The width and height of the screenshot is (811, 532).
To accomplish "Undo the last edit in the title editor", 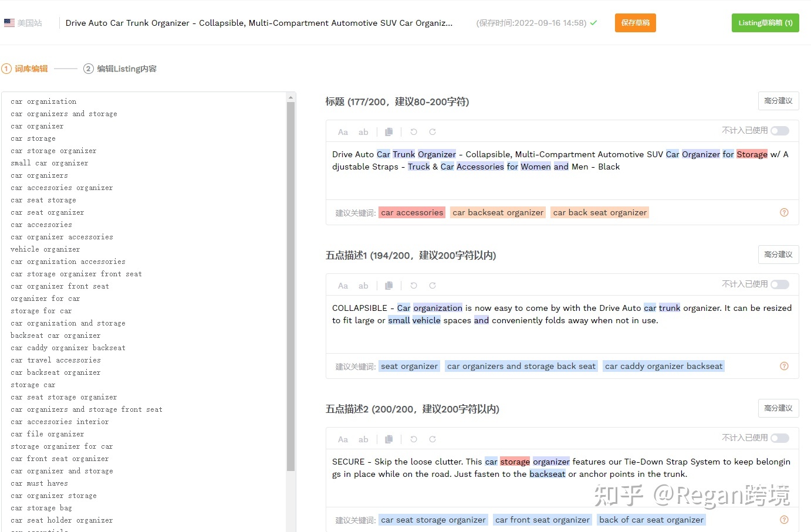I will 414,132.
